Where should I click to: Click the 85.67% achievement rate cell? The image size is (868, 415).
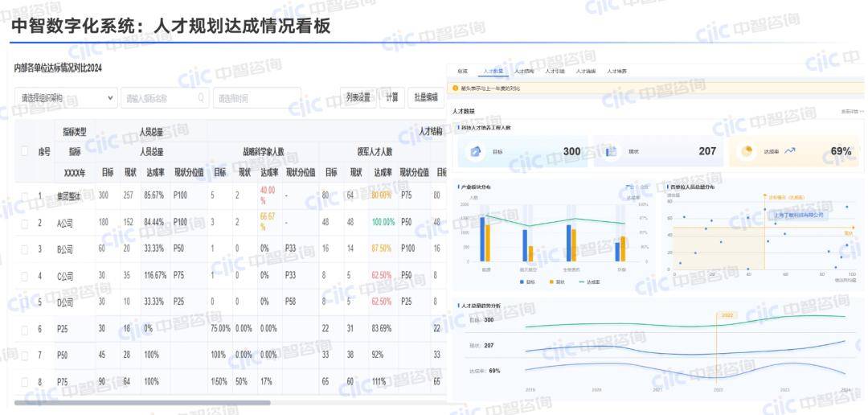click(155, 195)
